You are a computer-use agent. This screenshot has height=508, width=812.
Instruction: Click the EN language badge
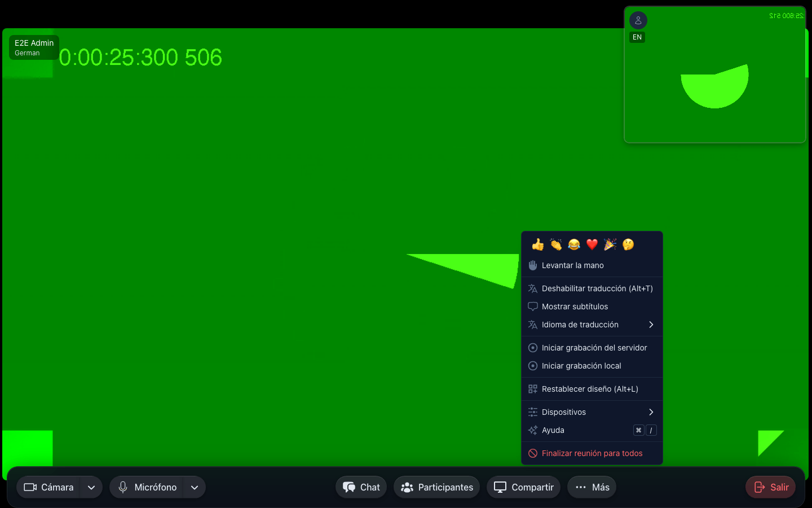[x=637, y=37]
